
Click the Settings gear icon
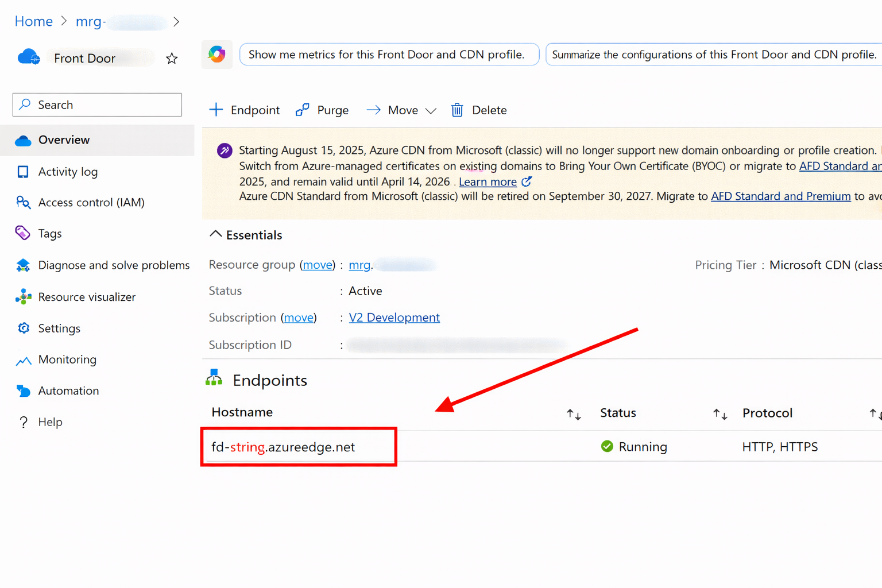coord(23,328)
